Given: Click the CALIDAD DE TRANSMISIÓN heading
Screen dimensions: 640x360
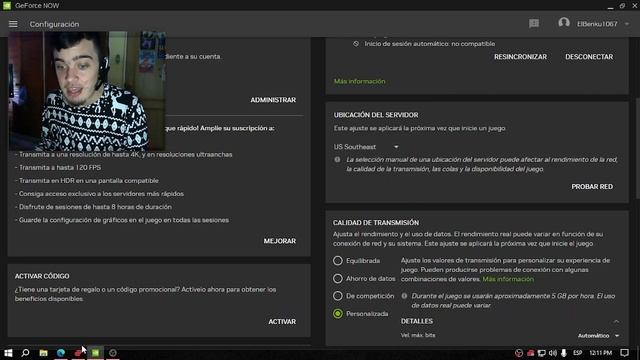Looking at the screenshot, I should (376, 222).
